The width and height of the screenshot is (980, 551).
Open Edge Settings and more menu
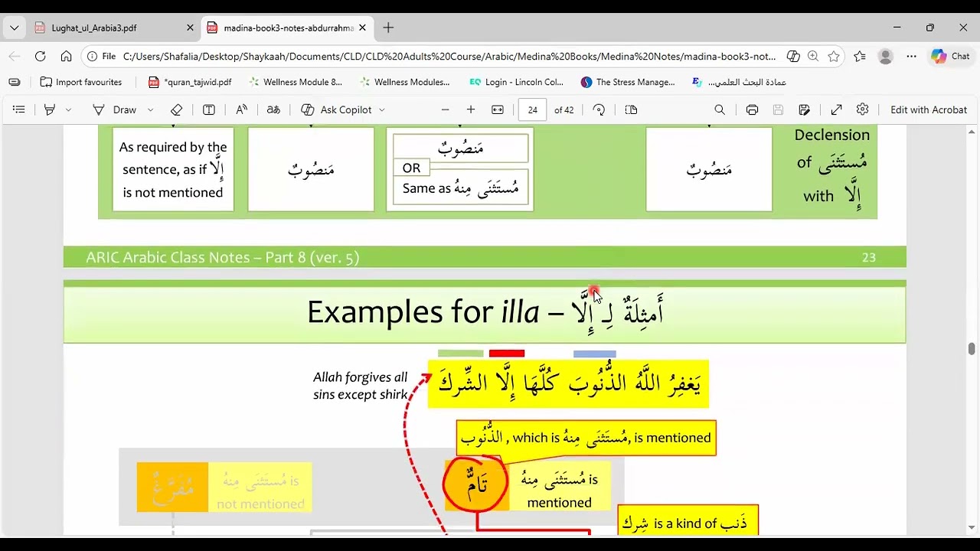tap(911, 56)
